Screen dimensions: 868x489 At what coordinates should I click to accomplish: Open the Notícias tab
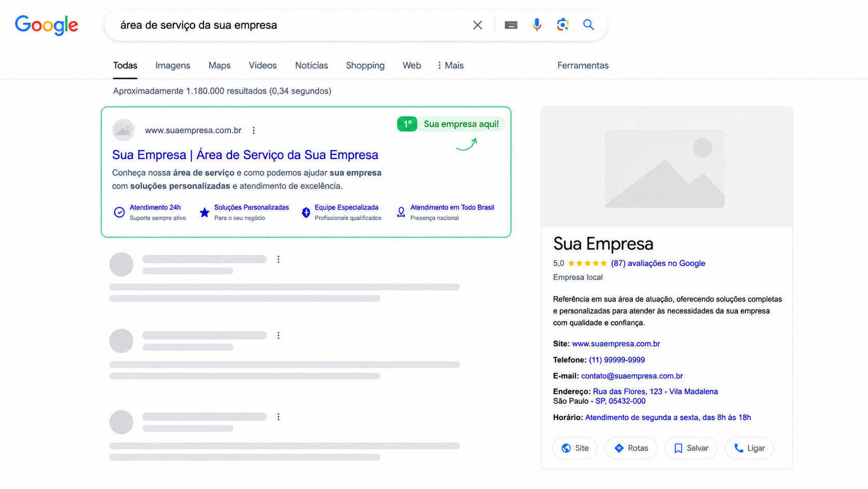[311, 65]
